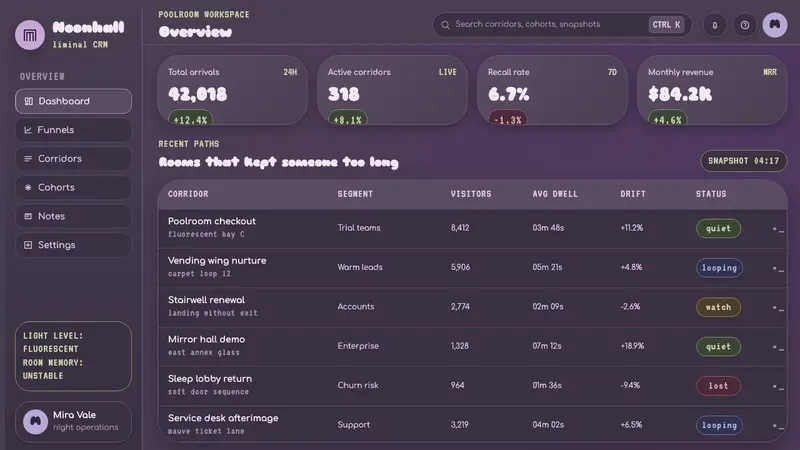Open Stairwell renewal row menu icon

click(778, 308)
